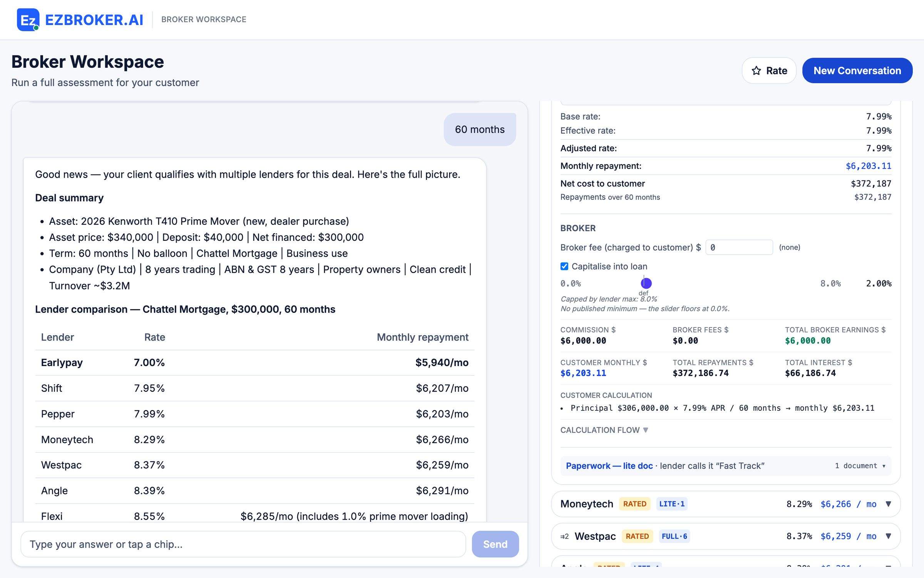Click the Rate column header

coord(154,337)
